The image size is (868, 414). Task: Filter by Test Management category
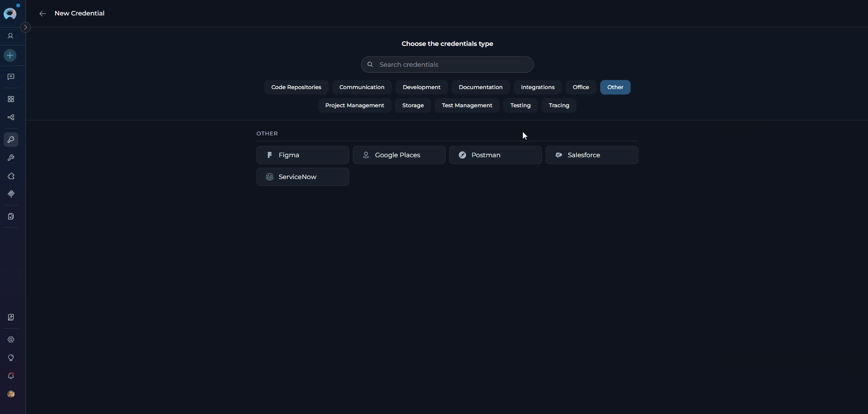pos(467,105)
